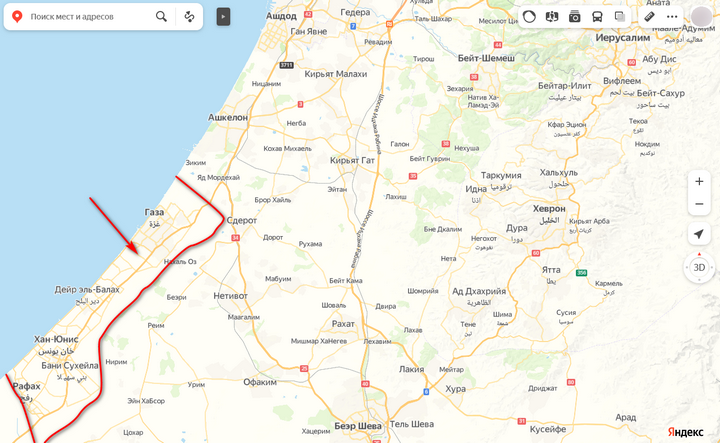Open the map layers selector icon
The image size is (720, 443).
click(619, 17)
